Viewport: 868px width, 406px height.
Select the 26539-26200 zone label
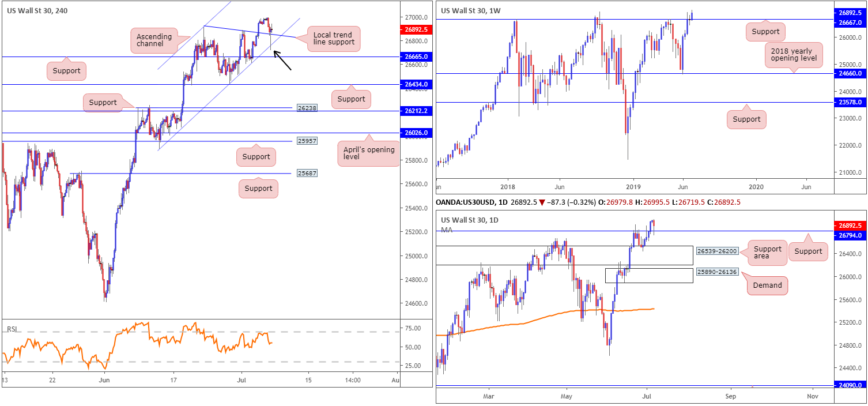coord(716,251)
